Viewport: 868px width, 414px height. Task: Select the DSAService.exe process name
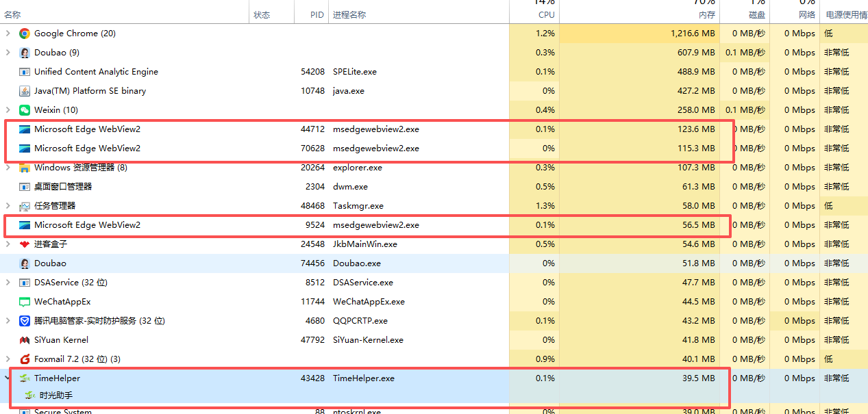[363, 283]
